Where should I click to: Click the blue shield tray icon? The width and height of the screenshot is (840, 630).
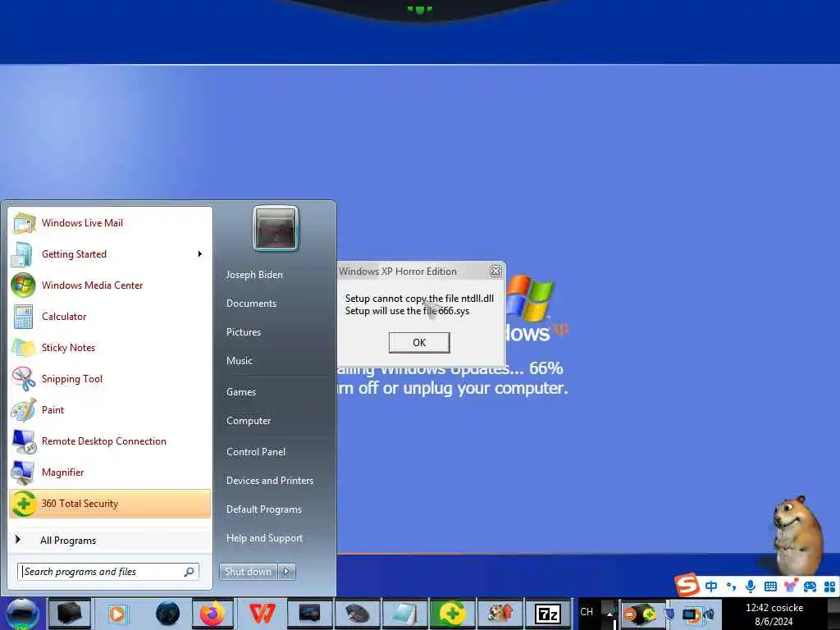click(670, 614)
